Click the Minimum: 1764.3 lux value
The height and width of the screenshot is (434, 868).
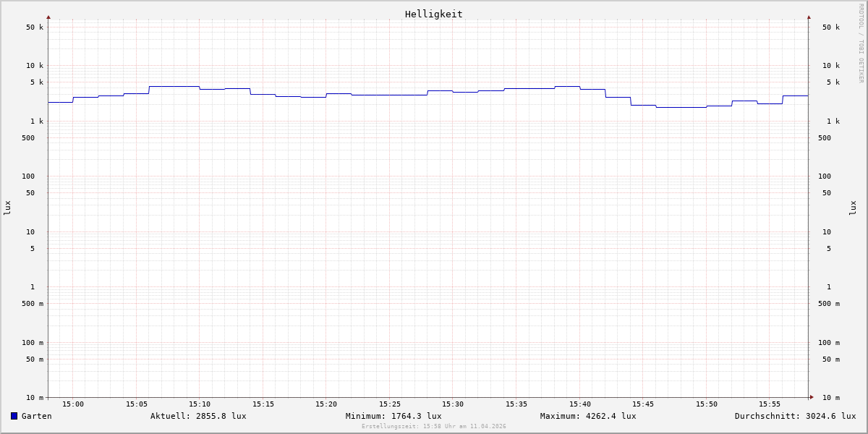393,416
